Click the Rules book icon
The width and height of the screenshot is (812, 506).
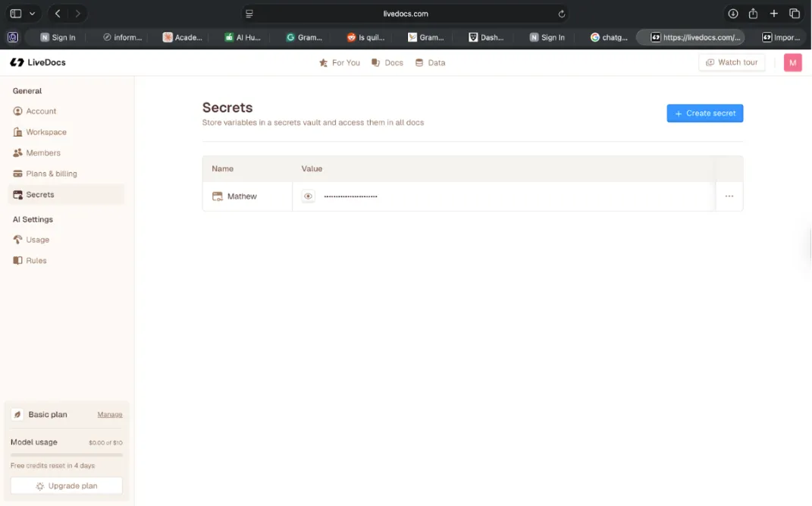pyautogui.click(x=17, y=260)
